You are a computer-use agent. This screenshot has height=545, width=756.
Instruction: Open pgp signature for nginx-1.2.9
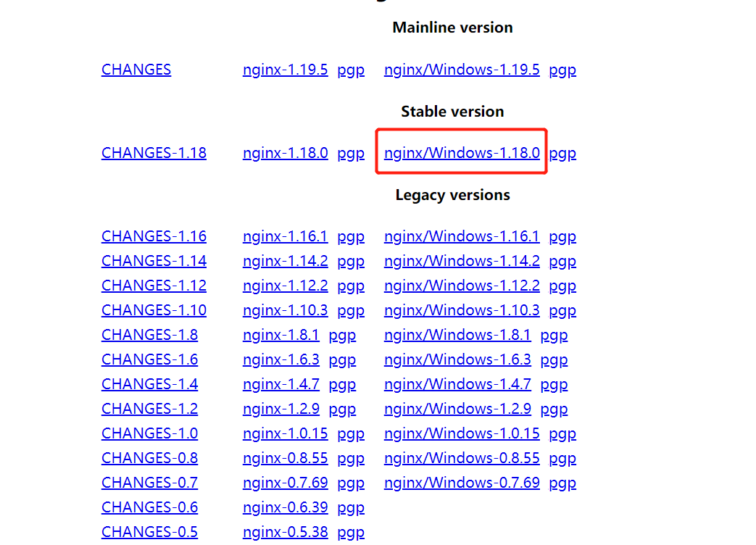point(342,409)
